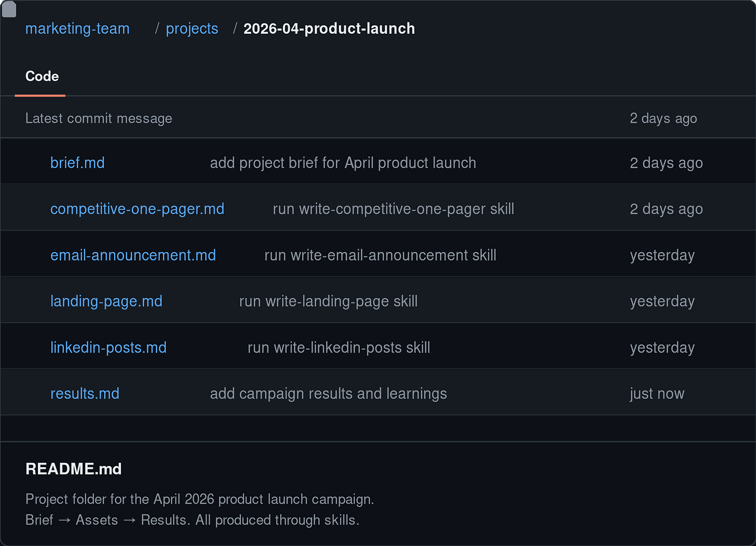Open the brief.md file

coord(77,162)
